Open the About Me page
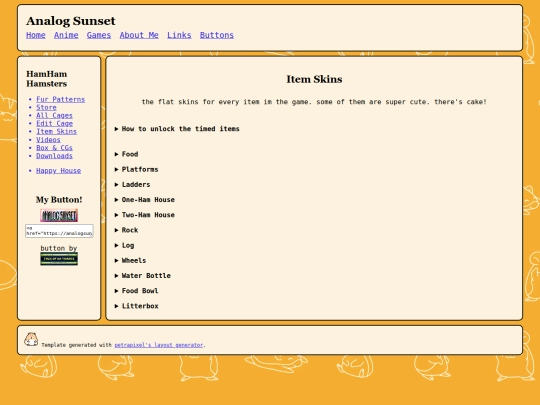 tap(139, 35)
